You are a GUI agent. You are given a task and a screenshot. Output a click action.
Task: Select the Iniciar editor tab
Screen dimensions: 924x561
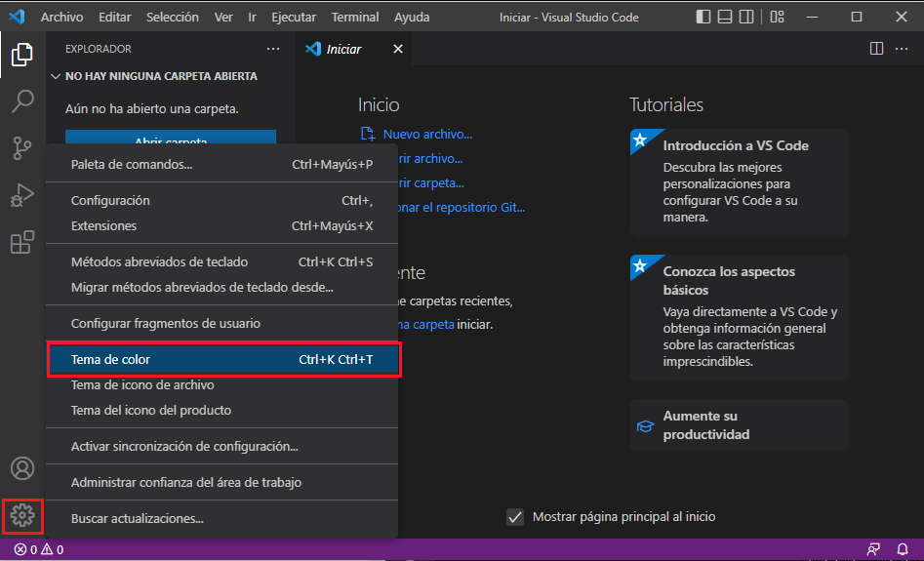353,49
